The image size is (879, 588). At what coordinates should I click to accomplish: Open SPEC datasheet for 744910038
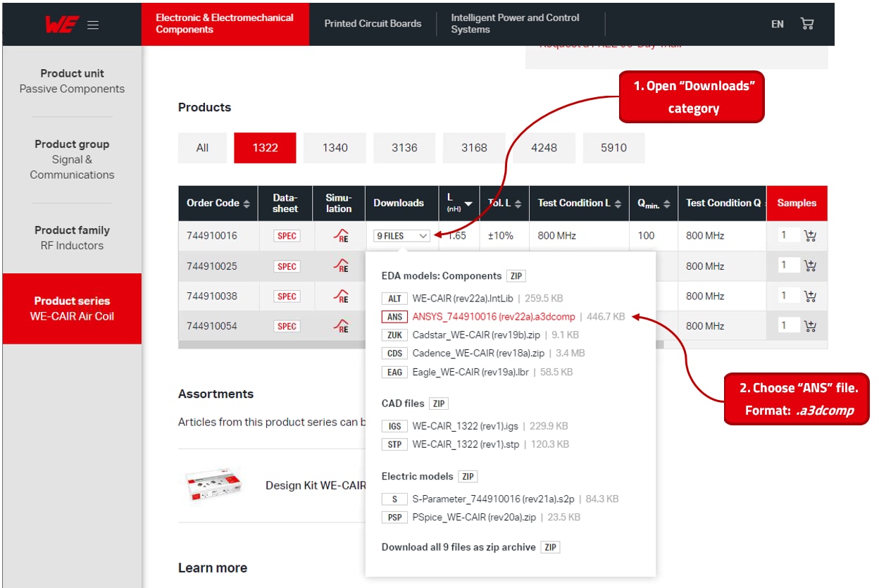[286, 296]
